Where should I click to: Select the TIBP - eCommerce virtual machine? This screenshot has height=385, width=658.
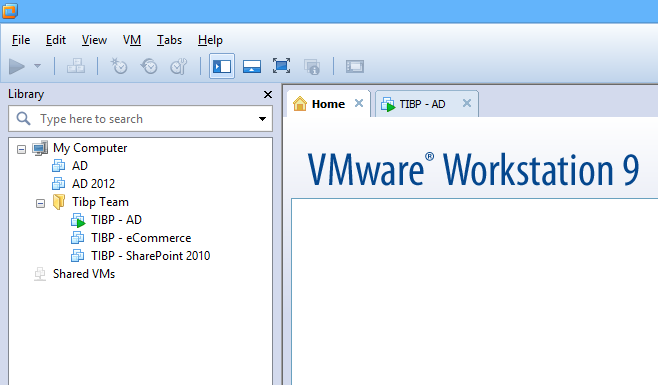[x=141, y=238]
